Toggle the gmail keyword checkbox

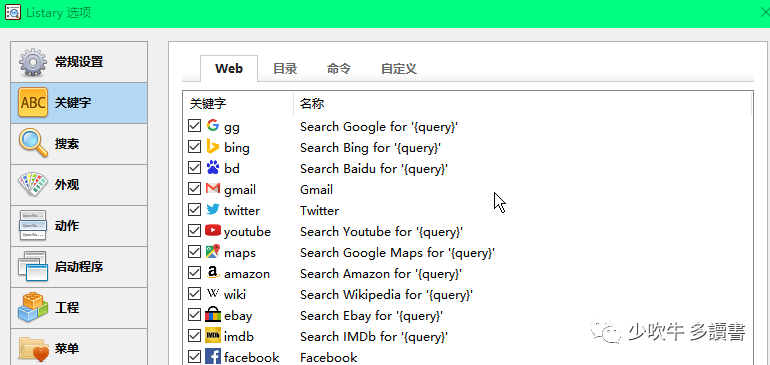(x=194, y=189)
